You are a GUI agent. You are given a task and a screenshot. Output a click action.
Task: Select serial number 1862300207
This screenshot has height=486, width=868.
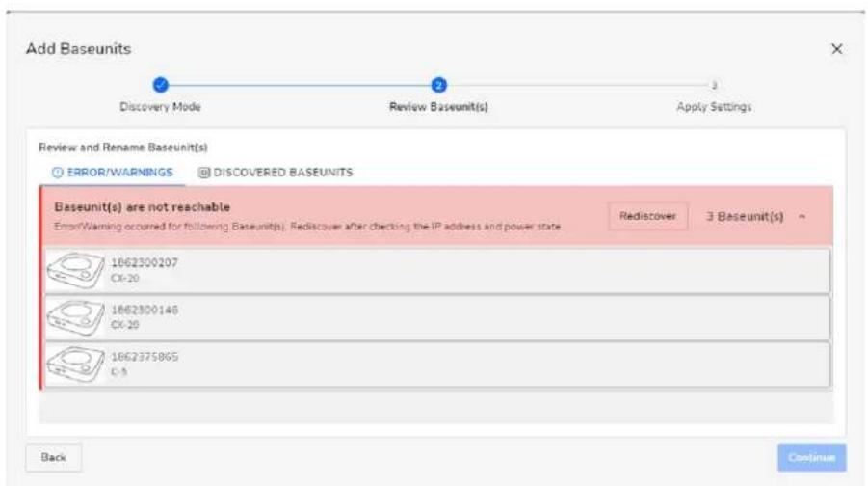tap(145, 262)
